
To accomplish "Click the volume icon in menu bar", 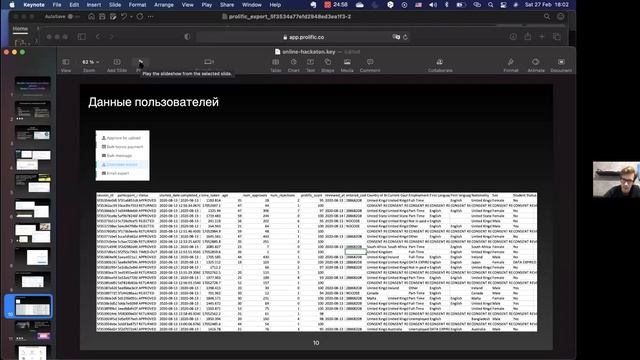I will 433,5.
